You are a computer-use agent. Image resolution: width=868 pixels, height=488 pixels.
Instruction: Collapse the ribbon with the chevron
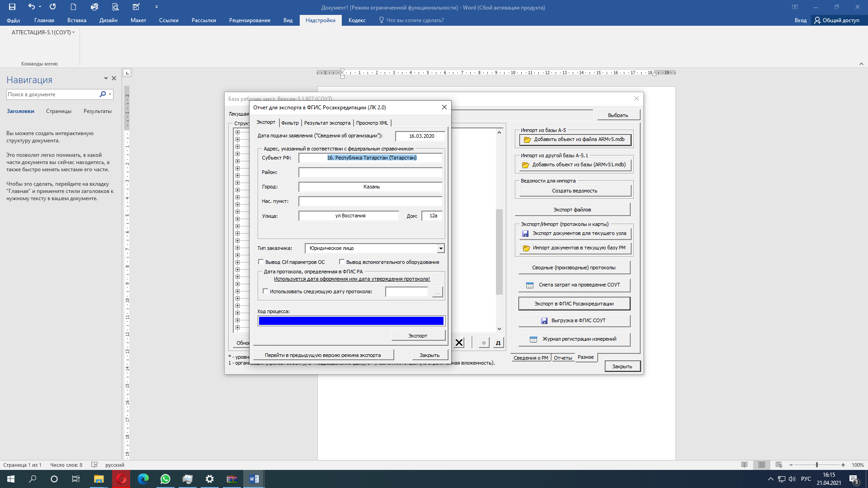coord(861,64)
